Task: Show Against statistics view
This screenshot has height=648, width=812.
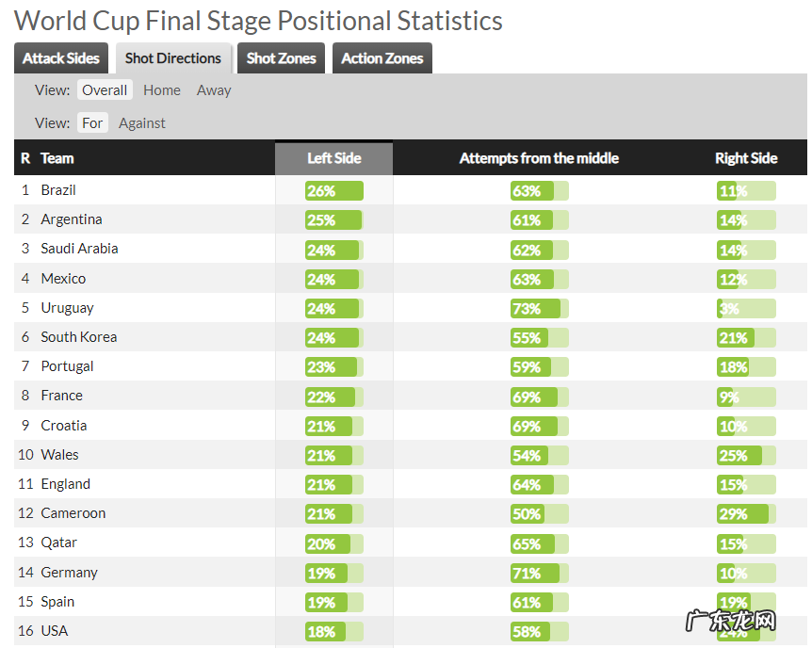Action: coord(142,122)
